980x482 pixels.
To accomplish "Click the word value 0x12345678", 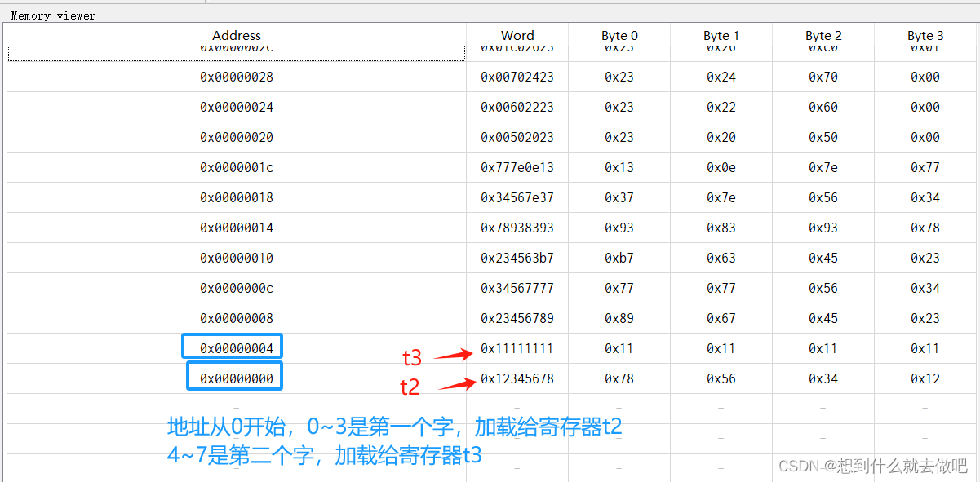I will (x=517, y=378).
